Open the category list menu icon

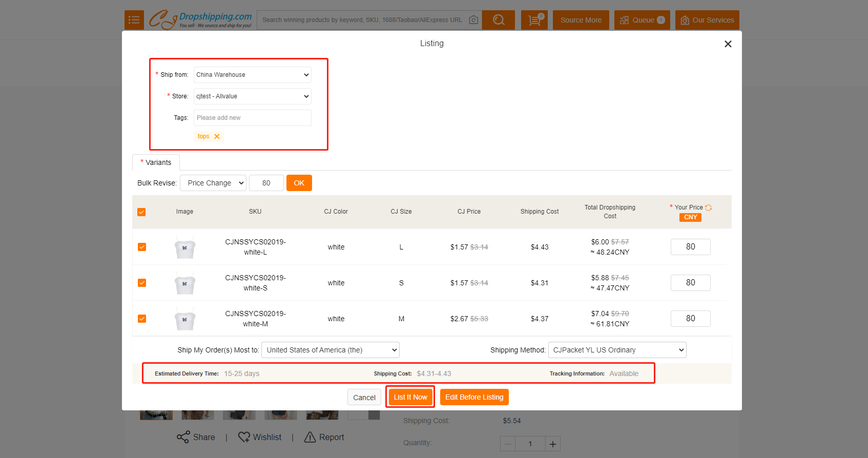(134, 20)
